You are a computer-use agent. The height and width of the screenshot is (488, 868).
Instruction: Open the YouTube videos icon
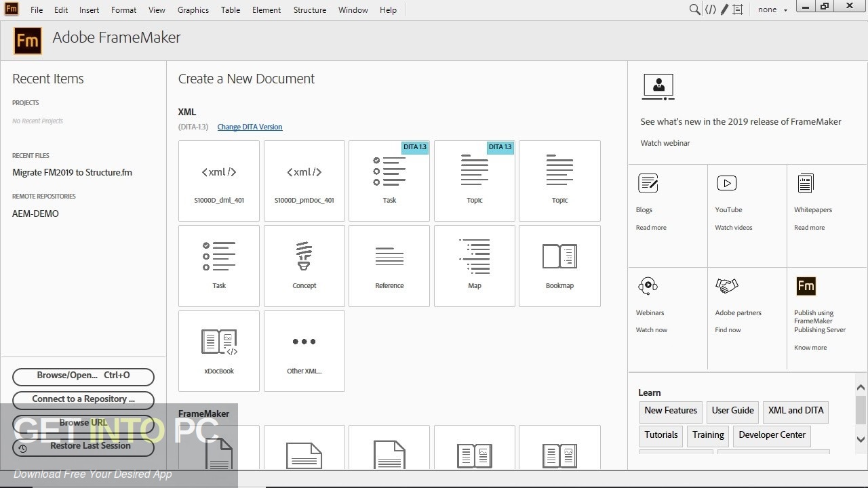click(x=727, y=183)
